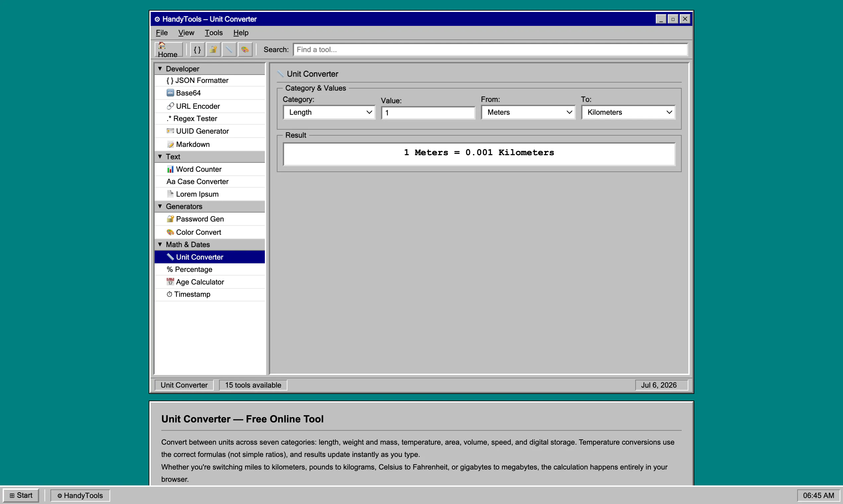Image resolution: width=843 pixels, height=504 pixels.
Task: Open the View menu
Action: tap(186, 33)
